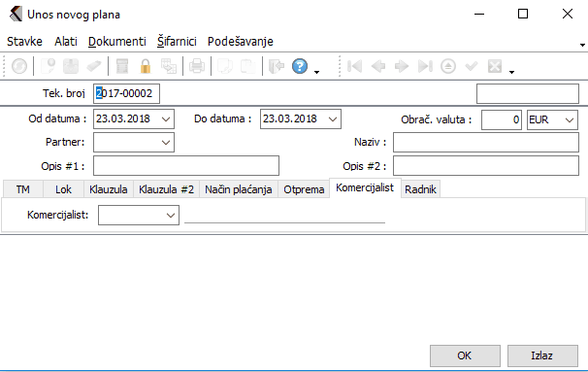Switch to the Klauzula #2 tab
Viewport: 588px width, 372px height.
click(x=167, y=189)
